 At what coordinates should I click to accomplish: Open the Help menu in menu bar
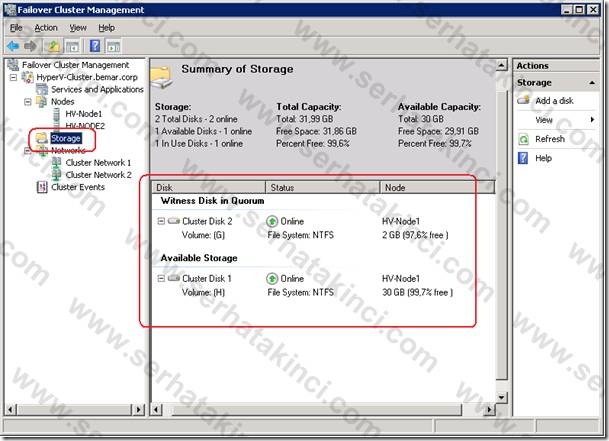coord(106,28)
